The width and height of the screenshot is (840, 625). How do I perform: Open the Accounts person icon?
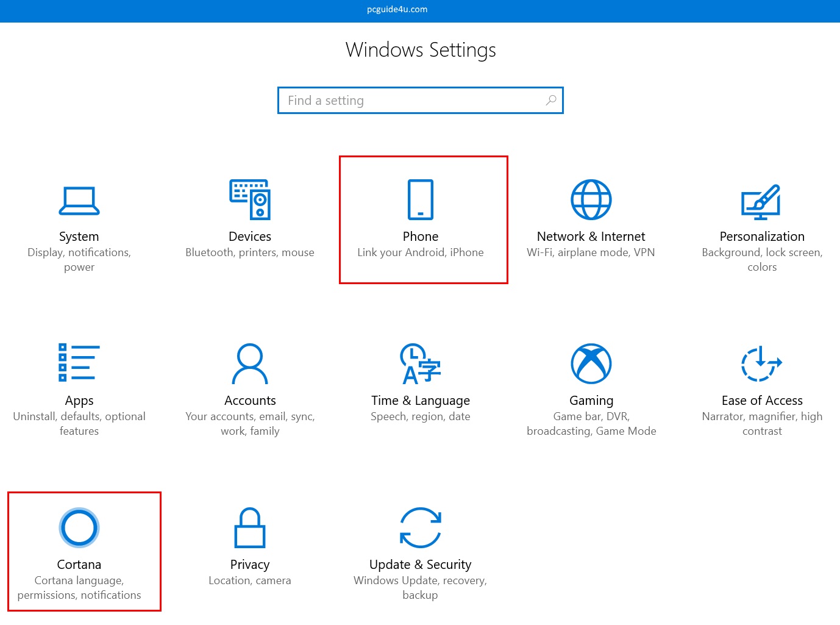tap(250, 363)
